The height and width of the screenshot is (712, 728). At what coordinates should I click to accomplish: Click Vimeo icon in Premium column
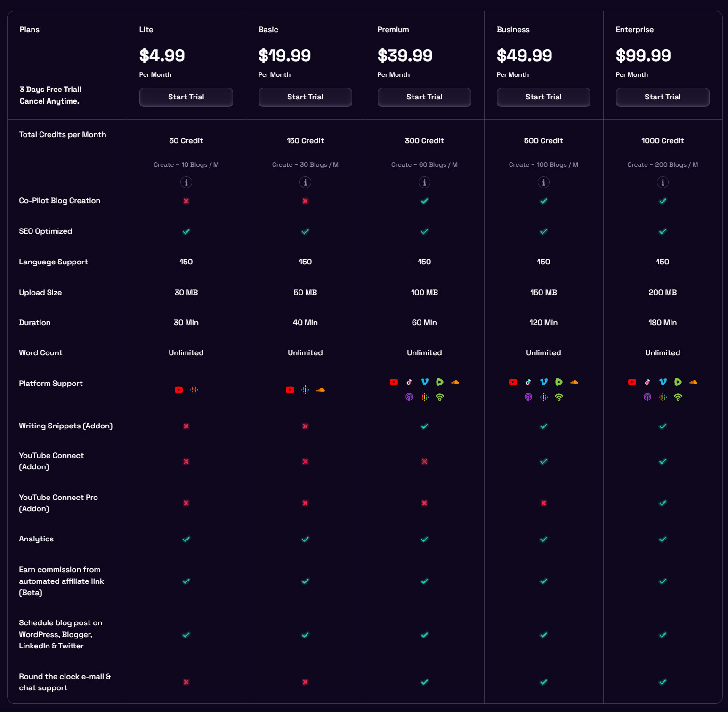424,382
